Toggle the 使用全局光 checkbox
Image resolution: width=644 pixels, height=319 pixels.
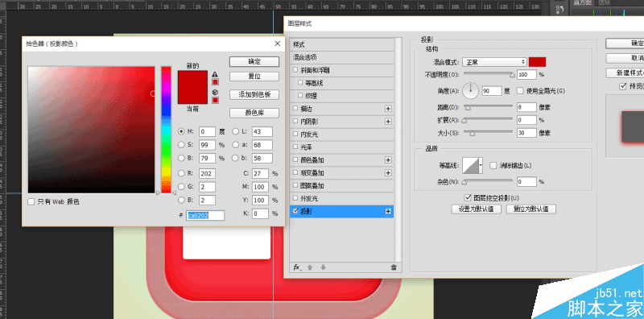click(520, 90)
